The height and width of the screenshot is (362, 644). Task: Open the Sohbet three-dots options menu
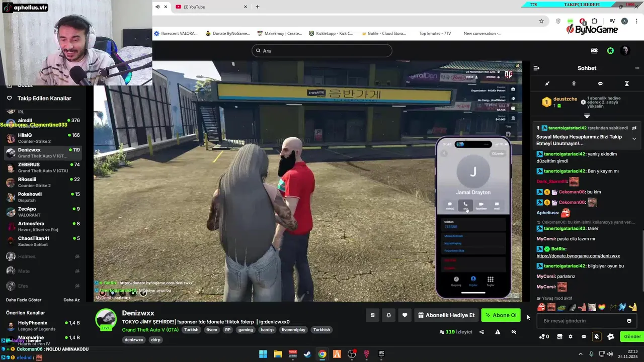pos(637,68)
